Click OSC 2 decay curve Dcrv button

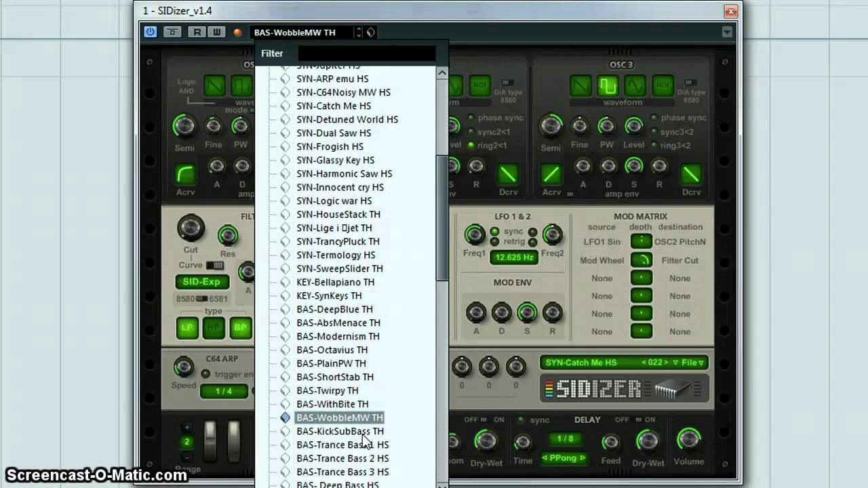point(508,174)
